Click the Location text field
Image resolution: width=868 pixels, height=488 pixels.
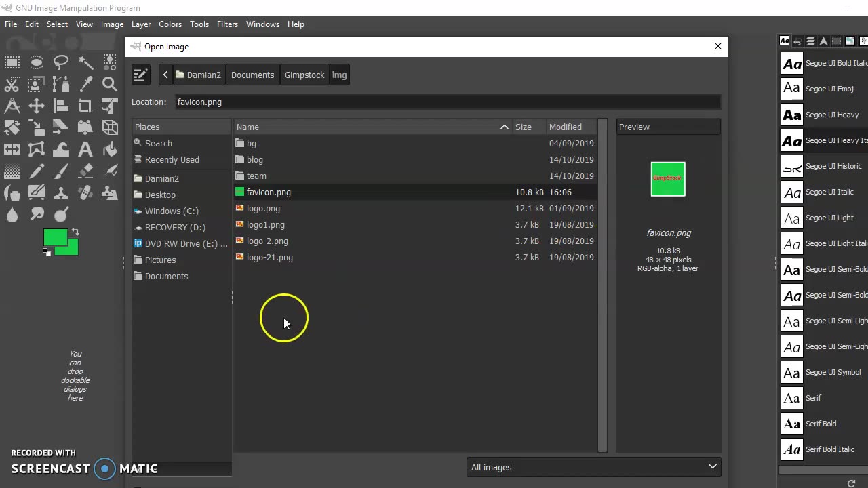pyautogui.click(x=447, y=102)
